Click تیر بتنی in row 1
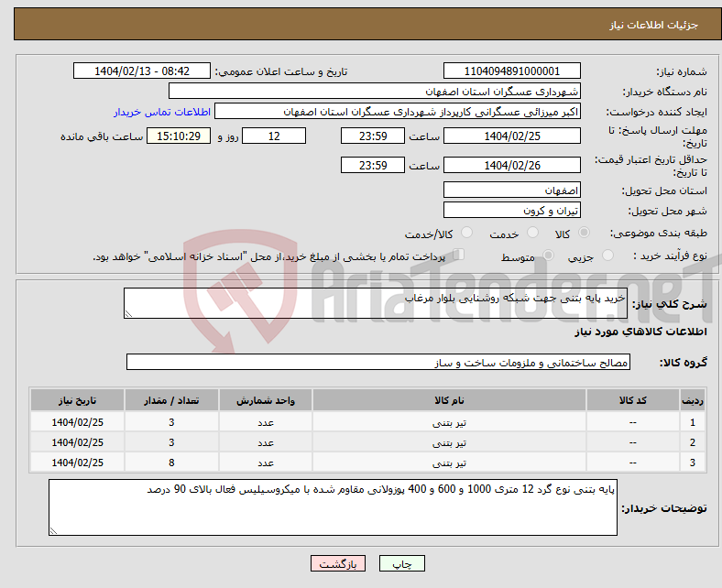 (449, 422)
